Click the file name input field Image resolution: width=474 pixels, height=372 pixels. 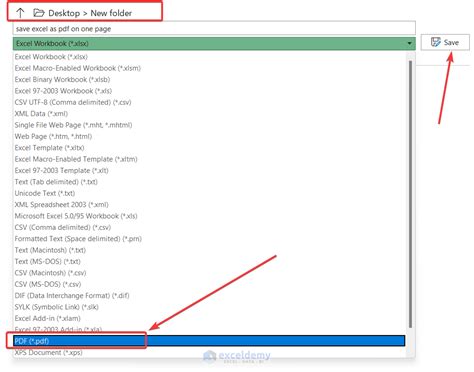pyautogui.click(x=214, y=29)
